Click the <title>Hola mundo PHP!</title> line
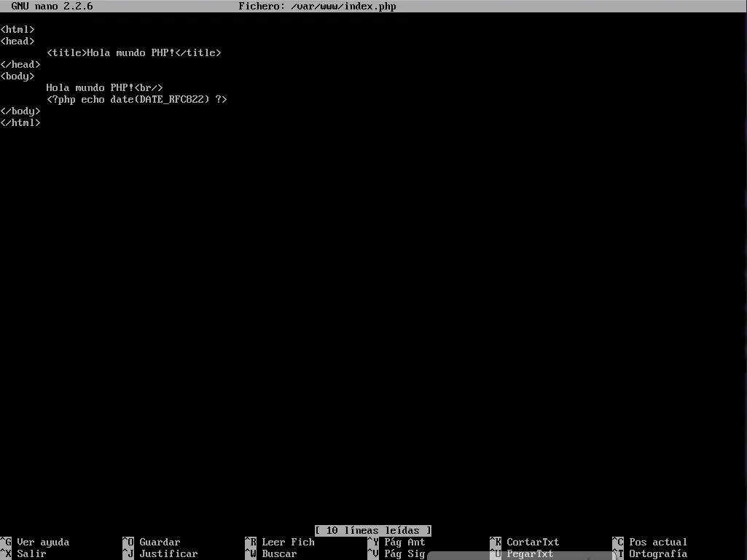This screenshot has height=560, width=747. tap(134, 53)
